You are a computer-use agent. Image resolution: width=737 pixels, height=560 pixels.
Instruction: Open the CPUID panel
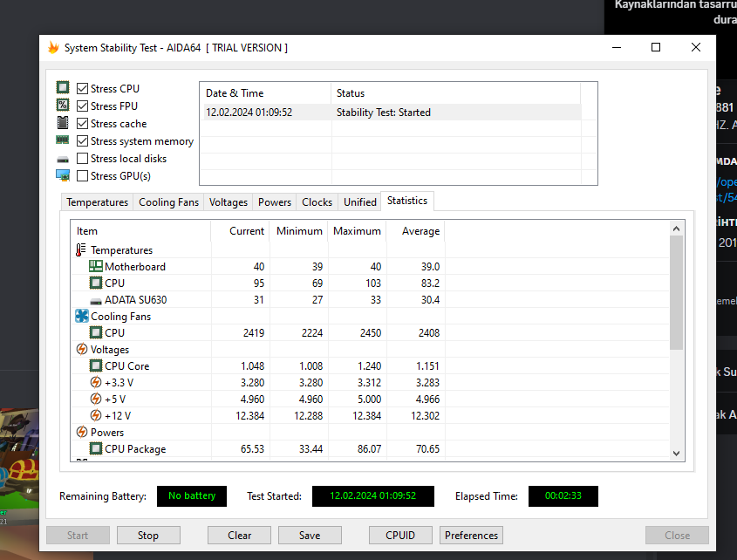point(400,535)
